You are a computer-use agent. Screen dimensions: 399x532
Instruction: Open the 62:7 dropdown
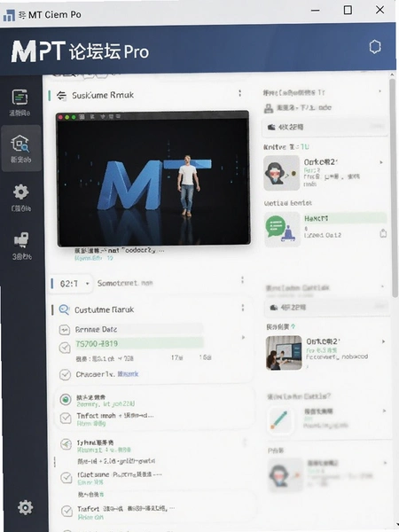click(x=71, y=284)
